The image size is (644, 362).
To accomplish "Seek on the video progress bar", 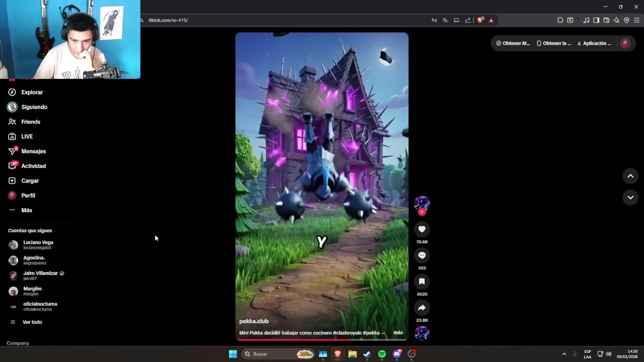I will pyautogui.click(x=322, y=340).
